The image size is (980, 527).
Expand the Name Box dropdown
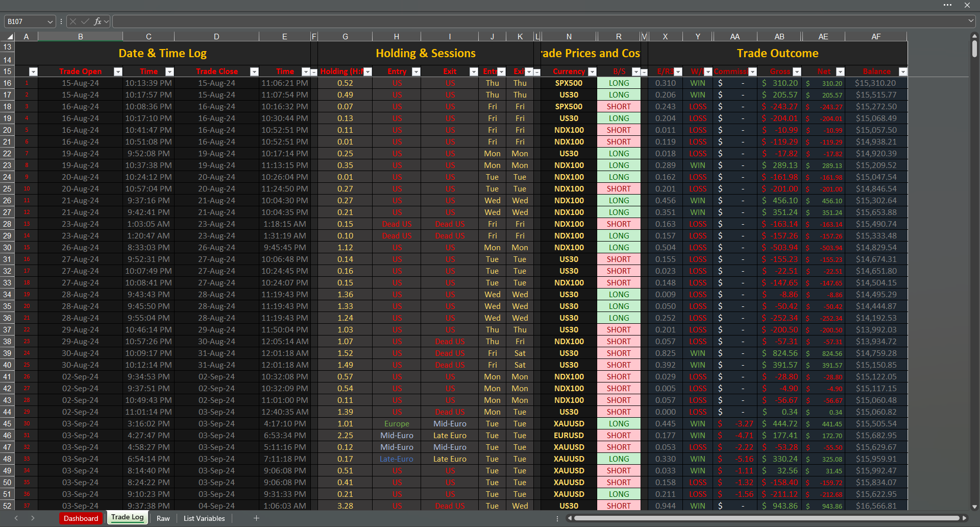(x=50, y=22)
